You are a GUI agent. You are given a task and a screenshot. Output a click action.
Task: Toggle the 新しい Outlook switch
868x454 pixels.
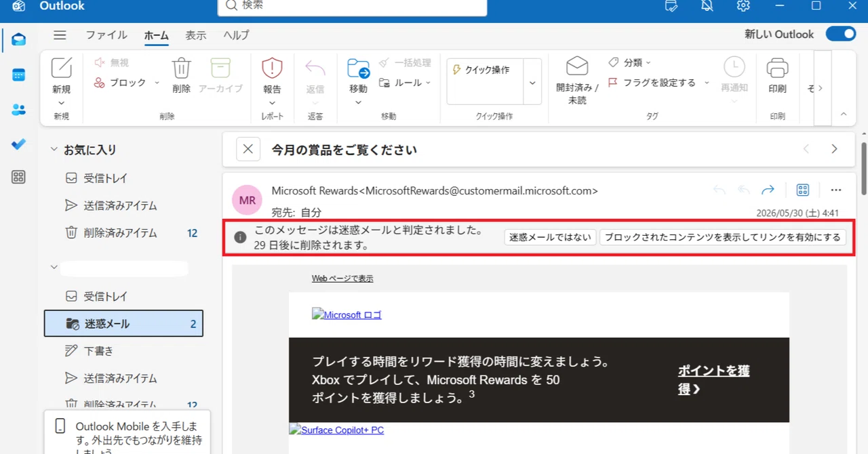(x=841, y=35)
